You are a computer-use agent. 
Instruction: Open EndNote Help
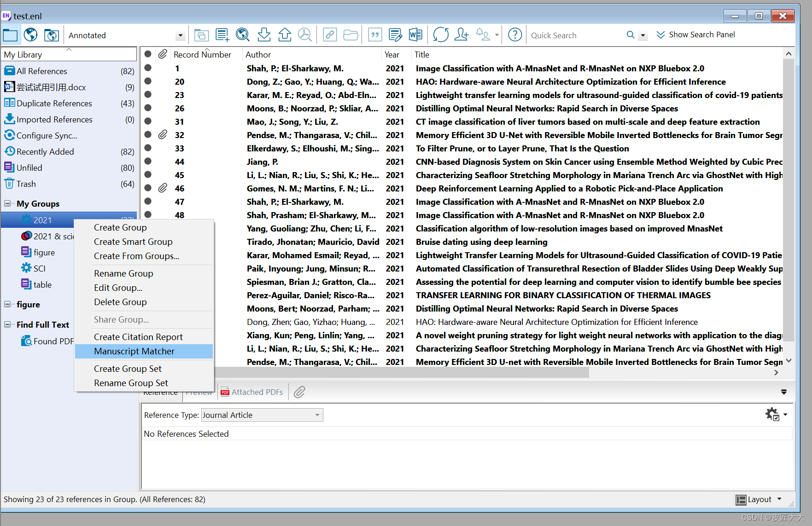(515, 35)
